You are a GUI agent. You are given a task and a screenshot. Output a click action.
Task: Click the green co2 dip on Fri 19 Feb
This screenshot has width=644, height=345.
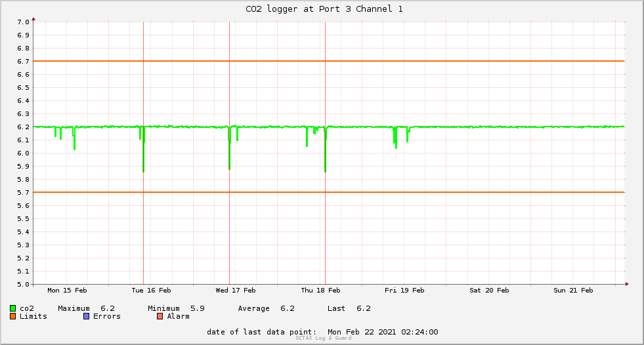396,138
